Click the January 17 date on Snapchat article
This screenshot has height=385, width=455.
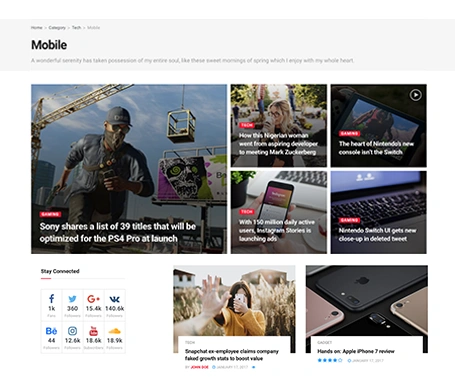point(232,367)
